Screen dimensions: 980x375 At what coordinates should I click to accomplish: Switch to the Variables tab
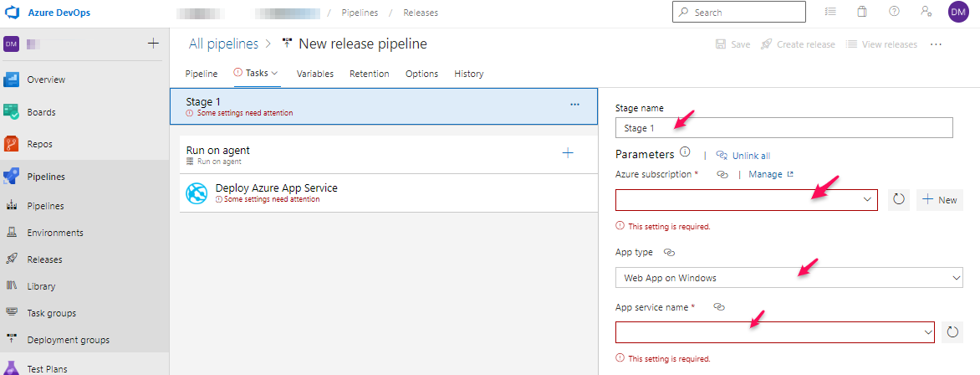(x=315, y=74)
